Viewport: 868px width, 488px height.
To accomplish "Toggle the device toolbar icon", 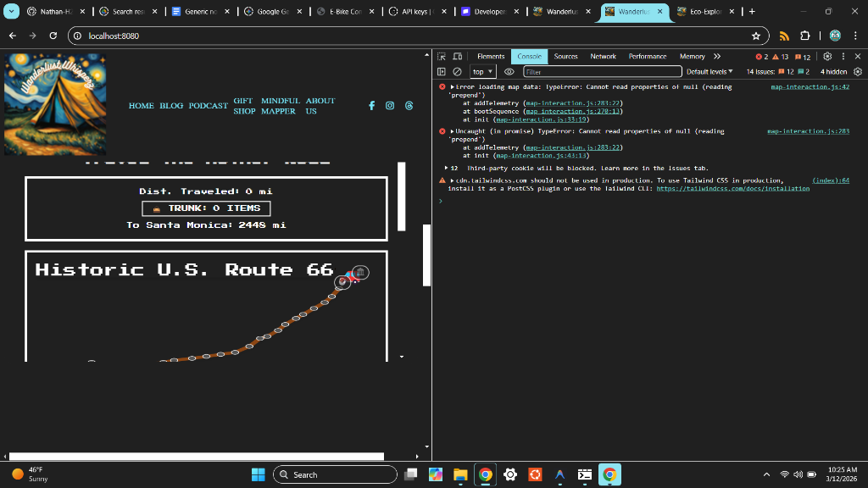I will (457, 57).
